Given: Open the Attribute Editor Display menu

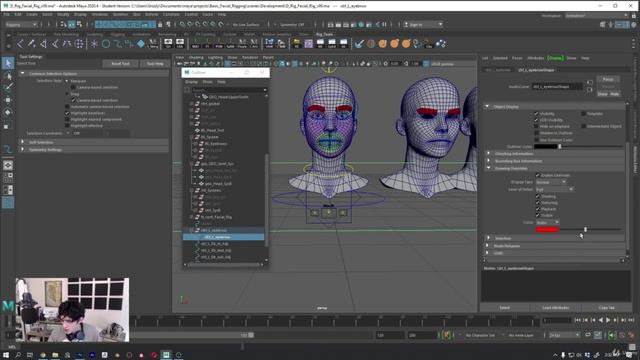Looking at the screenshot, I should (555, 58).
